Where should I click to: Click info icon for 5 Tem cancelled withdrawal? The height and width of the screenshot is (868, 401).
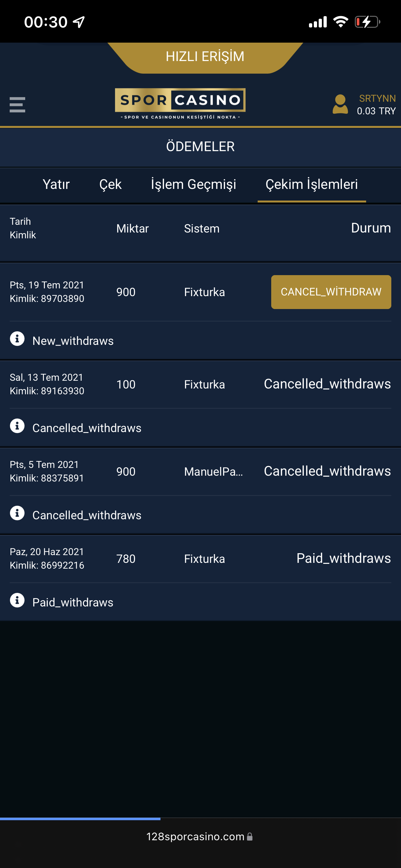click(x=17, y=513)
